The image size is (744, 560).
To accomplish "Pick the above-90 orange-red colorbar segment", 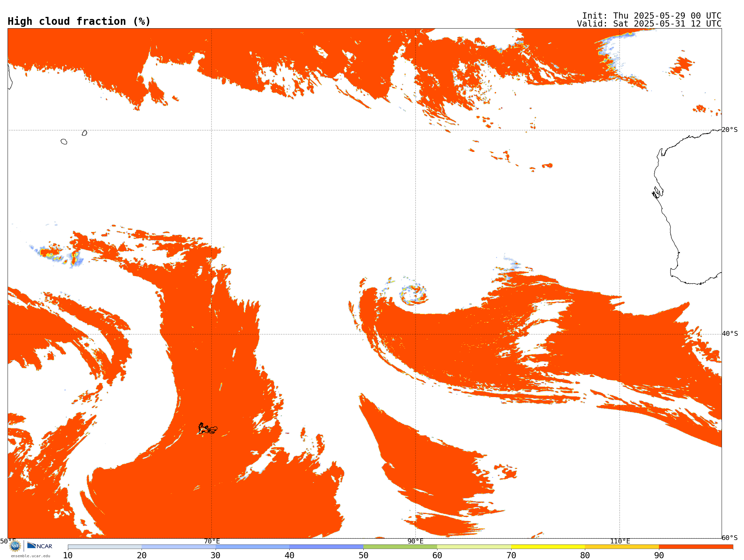I will click(696, 547).
